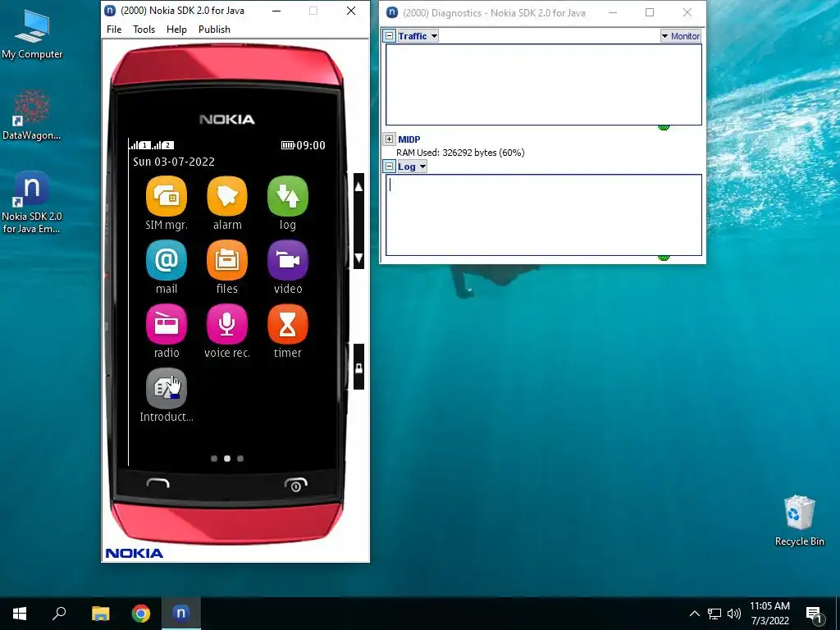This screenshot has width=840, height=630.
Task: Click the Traffic pane resize handle
Action: click(x=664, y=127)
